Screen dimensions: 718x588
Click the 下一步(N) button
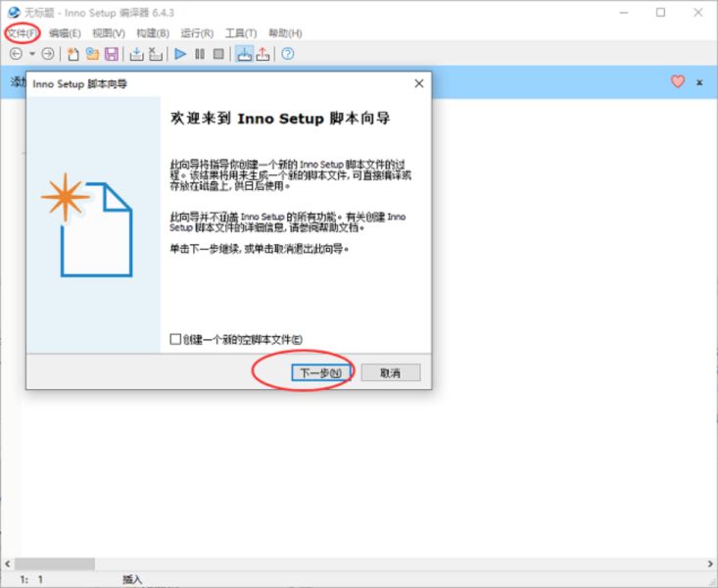click(321, 373)
